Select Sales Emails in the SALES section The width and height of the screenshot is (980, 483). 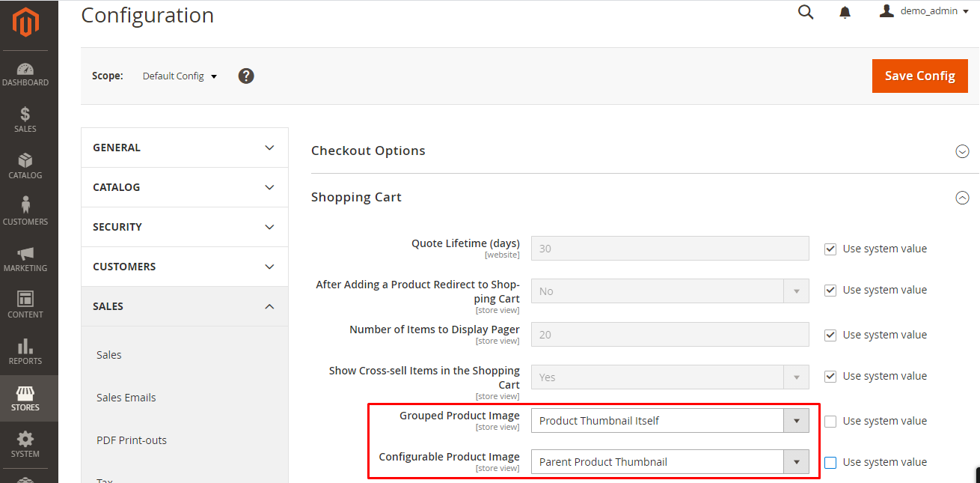coord(126,398)
